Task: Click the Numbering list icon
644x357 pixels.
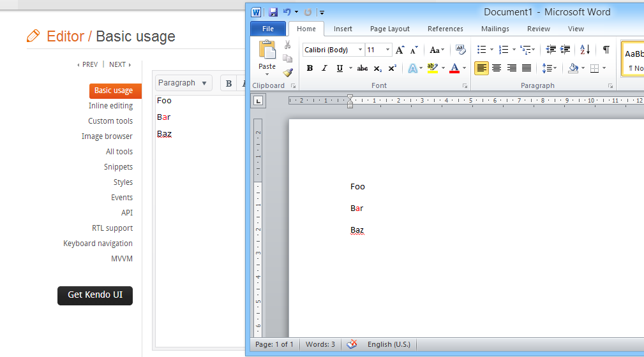Action: (504, 50)
